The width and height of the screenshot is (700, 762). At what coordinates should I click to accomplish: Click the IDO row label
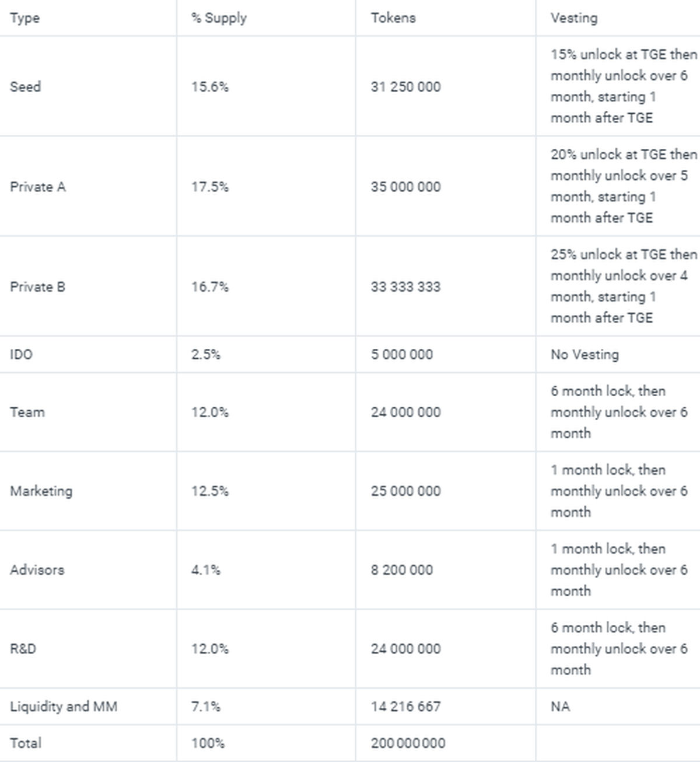click(x=22, y=355)
